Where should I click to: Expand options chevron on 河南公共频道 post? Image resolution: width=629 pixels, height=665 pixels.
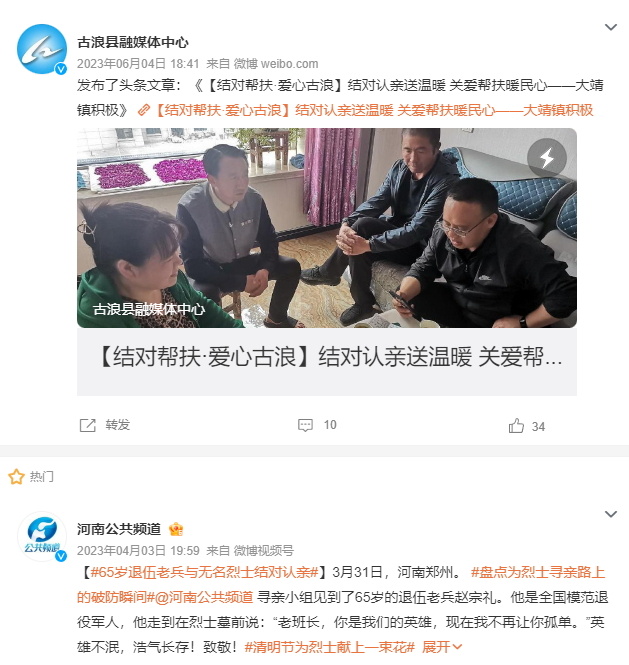610,514
